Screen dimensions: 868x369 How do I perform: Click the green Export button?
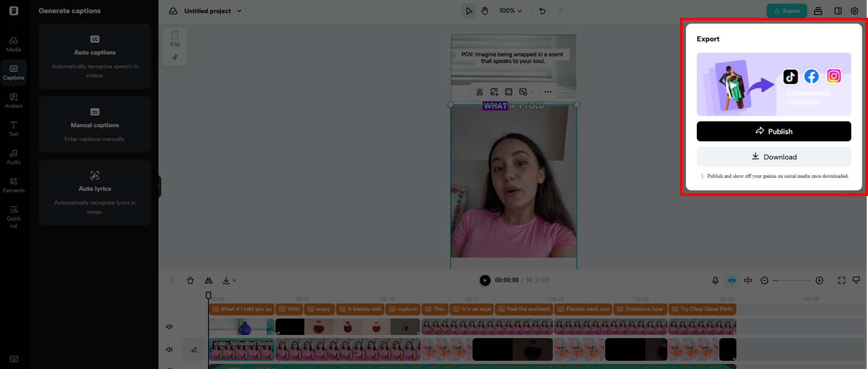(787, 11)
